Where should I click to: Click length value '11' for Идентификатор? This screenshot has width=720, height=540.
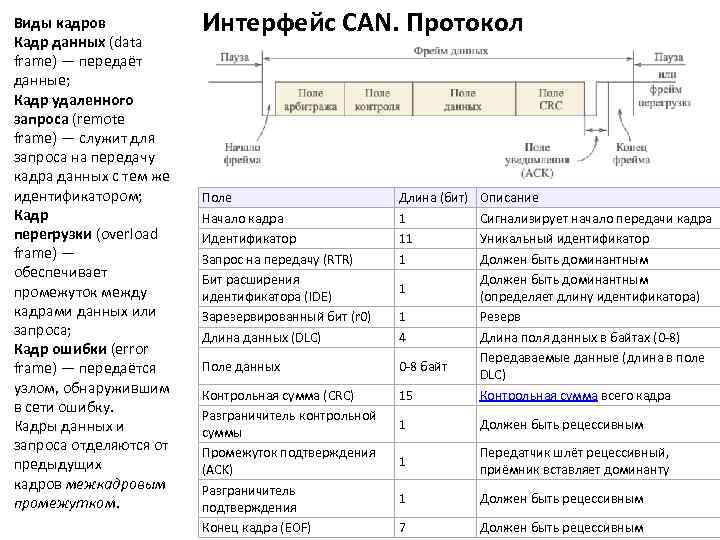(435, 239)
